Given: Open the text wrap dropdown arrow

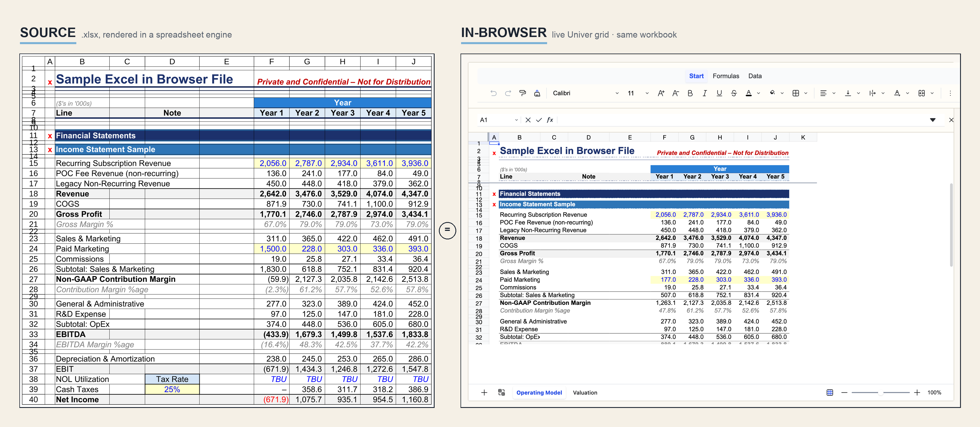Looking at the screenshot, I should point(883,93).
